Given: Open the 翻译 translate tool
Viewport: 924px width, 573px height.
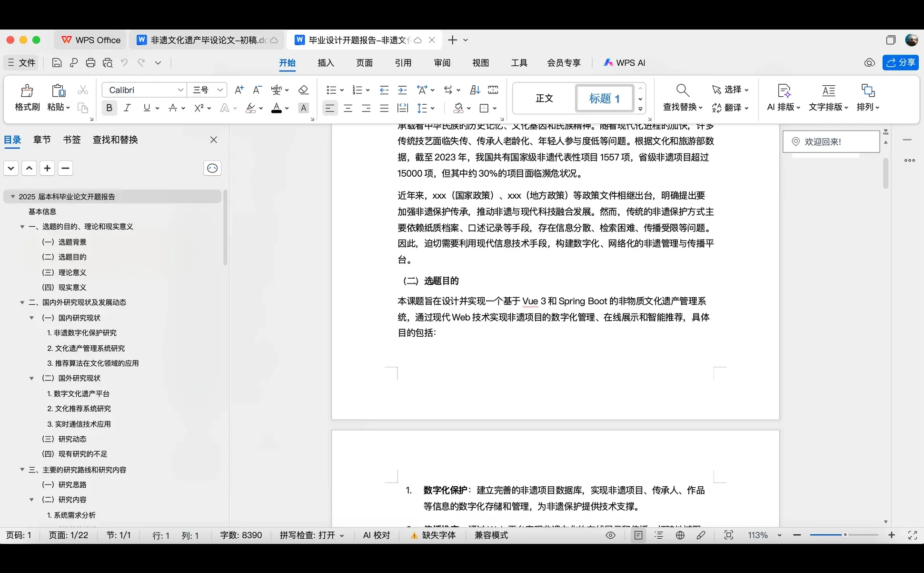Looking at the screenshot, I should click(x=730, y=108).
